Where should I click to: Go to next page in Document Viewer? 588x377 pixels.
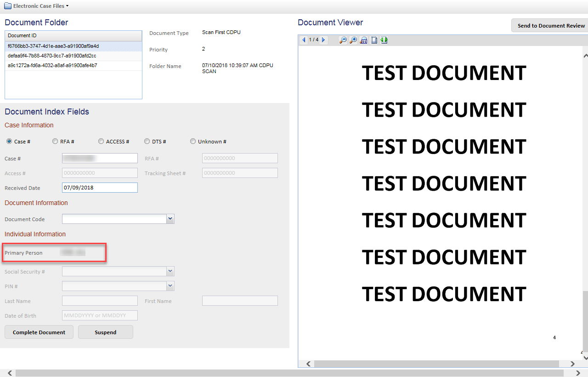pyautogui.click(x=324, y=40)
